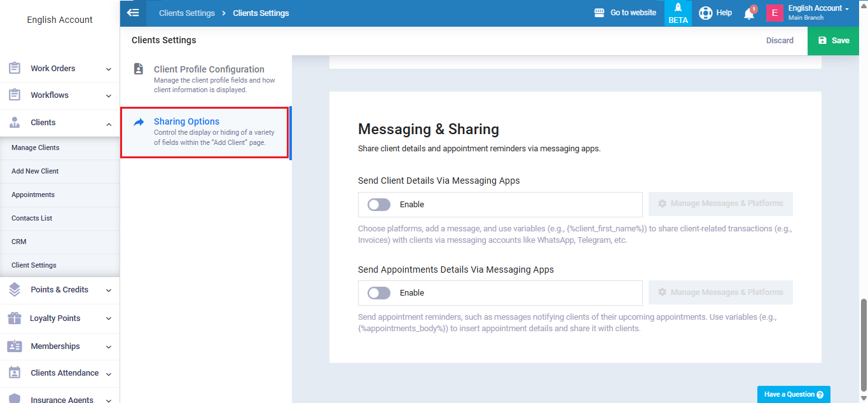Click the pink E account avatar
This screenshot has height=403, width=868.
(x=775, y=13)
